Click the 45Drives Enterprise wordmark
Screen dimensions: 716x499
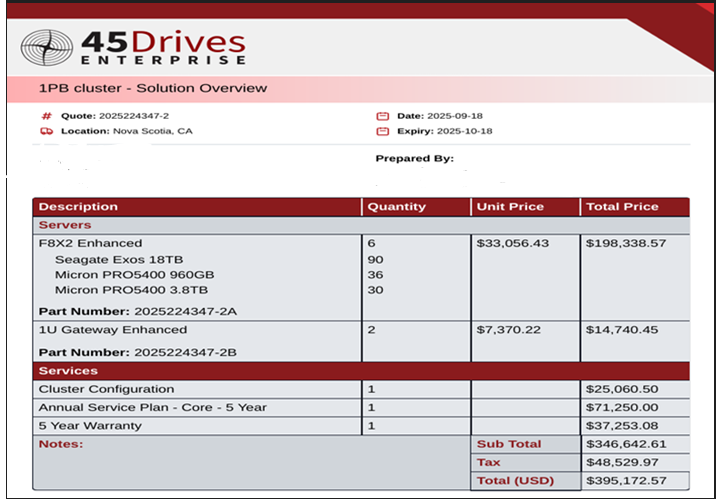[x=163, y=47]
